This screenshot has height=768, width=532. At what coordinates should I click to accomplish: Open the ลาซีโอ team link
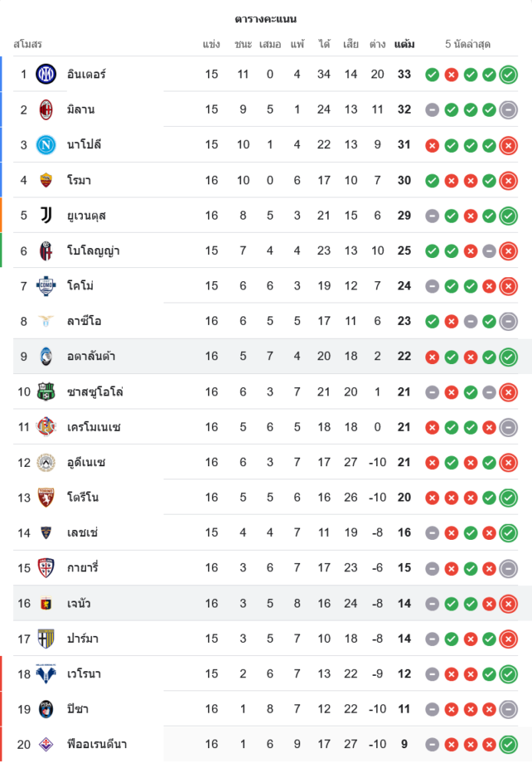coord(84,321)
